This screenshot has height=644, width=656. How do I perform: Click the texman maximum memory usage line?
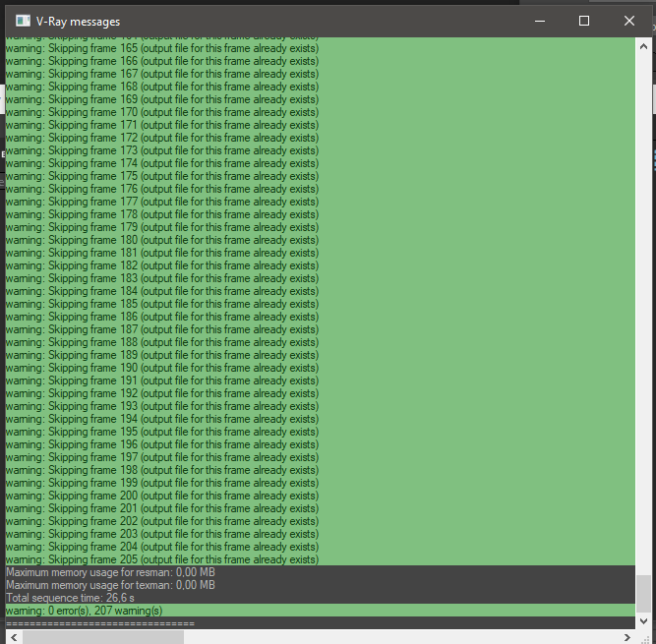point(110,585)
